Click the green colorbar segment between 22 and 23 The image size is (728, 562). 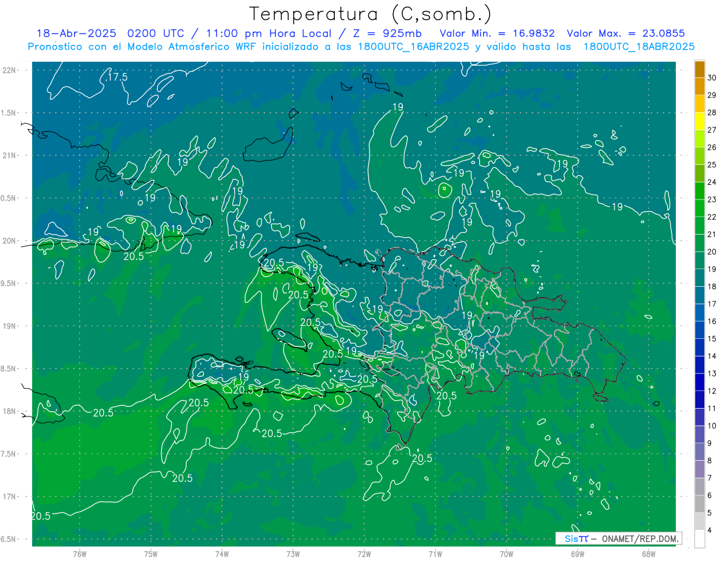[x=699, y=208]
